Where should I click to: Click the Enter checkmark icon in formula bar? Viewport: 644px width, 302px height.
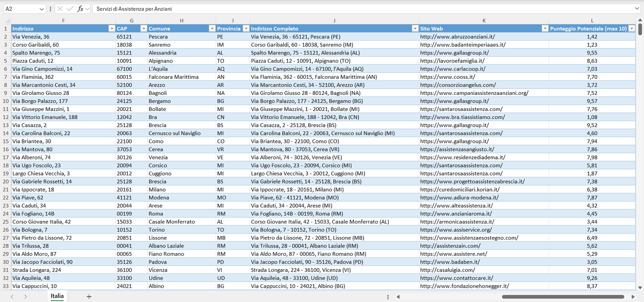coord(70,9)
